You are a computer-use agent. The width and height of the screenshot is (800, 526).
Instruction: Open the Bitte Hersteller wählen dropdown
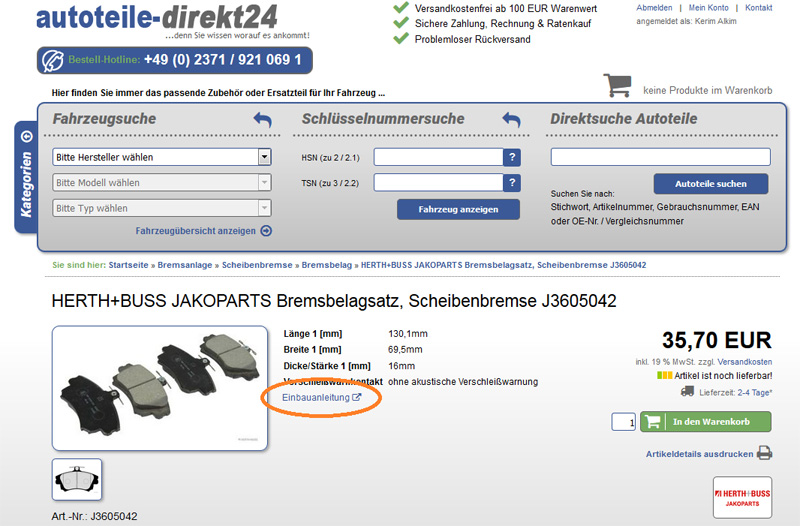tap(162, 157)
